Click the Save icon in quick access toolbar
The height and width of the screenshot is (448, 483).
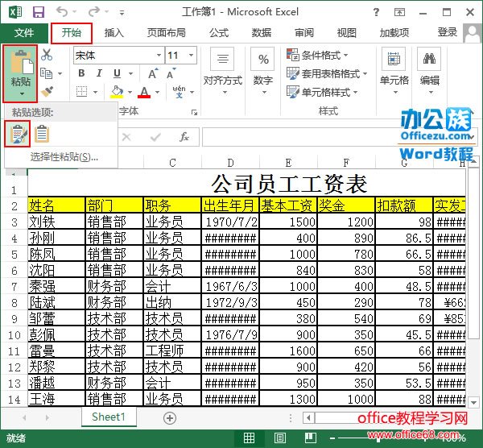click(39, 12)
